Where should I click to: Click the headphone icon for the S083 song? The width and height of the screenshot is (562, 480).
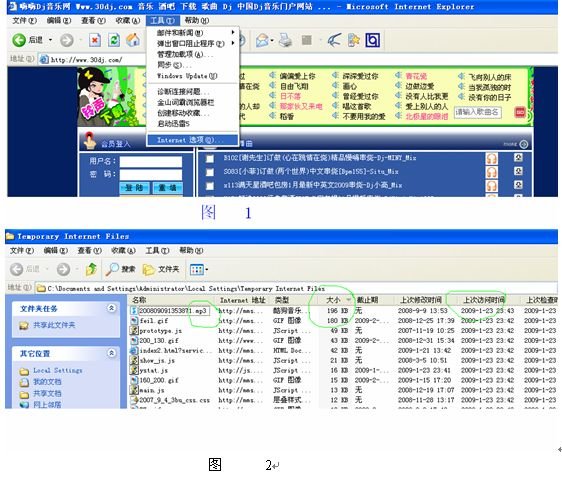click(x=491, y=172)
